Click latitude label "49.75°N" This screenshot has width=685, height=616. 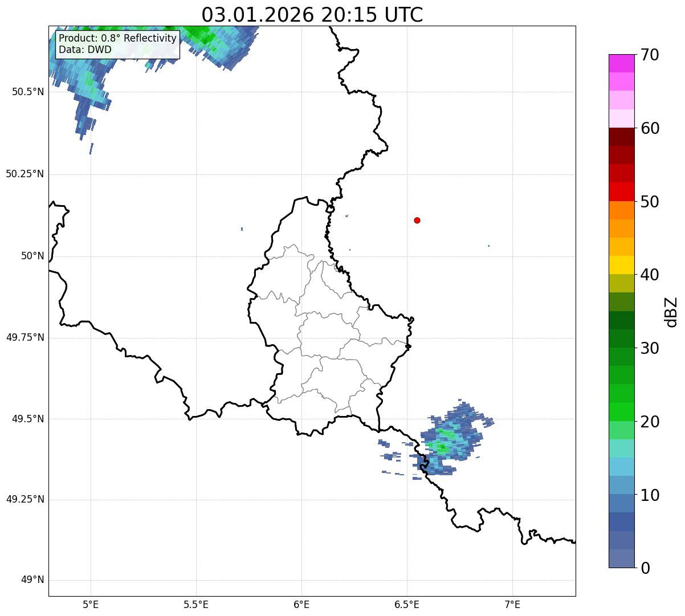coord(25,337)
